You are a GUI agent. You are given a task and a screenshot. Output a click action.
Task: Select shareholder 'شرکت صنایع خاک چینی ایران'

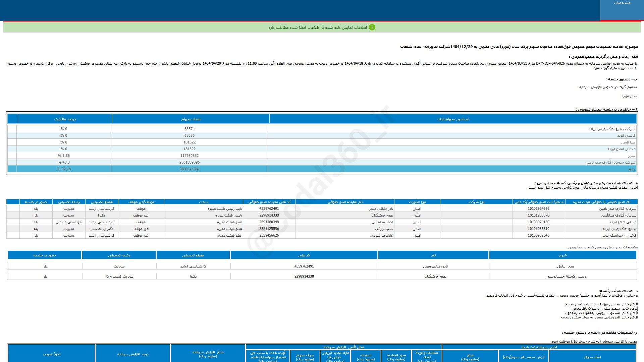click(x=612, y=129)
